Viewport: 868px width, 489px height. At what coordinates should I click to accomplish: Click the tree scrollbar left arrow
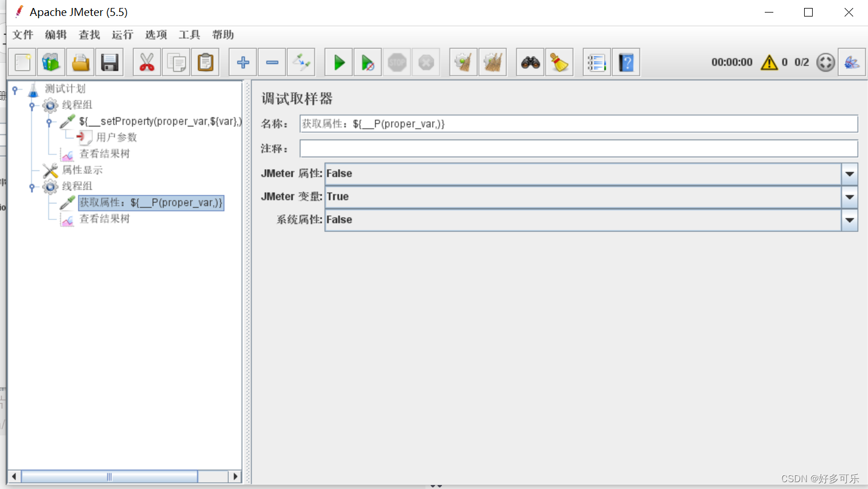pyautogui.click(x=15, y=476)
